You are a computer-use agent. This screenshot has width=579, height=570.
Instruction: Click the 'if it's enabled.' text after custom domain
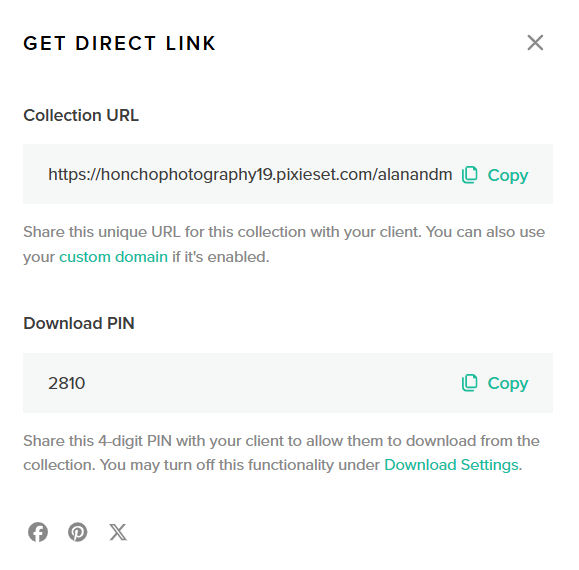pyautogui.click(x=221, y=257)
